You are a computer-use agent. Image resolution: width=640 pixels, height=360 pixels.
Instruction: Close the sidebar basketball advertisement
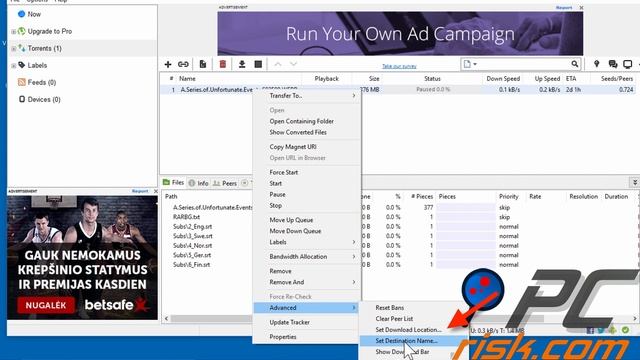[x=156, y=191]
